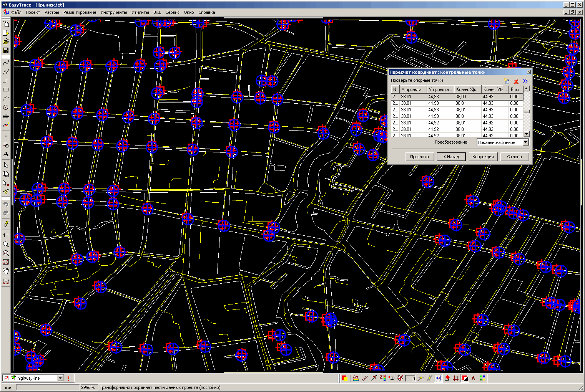The image size is (585, 392).
Task: Open the Преобразование transformation dropdown
Action: tap(525, 142)
